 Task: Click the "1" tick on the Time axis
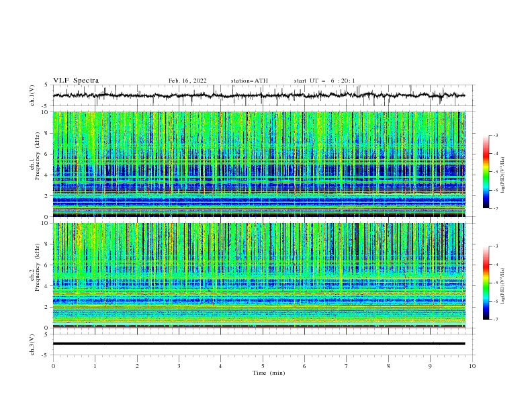pos(95,366)
